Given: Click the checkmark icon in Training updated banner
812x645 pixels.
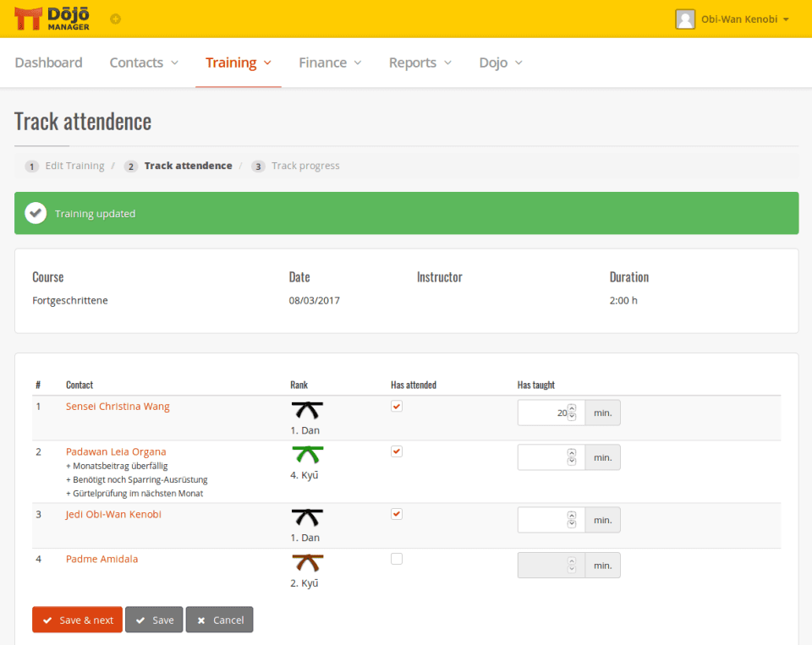Looking at the screenshot, I should click(36, 214).
